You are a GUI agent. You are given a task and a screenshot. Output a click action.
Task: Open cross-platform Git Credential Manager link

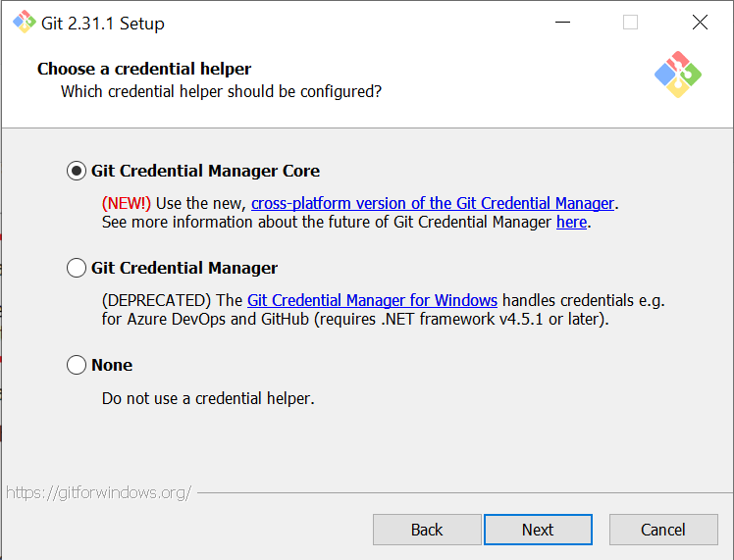point(433,203)
